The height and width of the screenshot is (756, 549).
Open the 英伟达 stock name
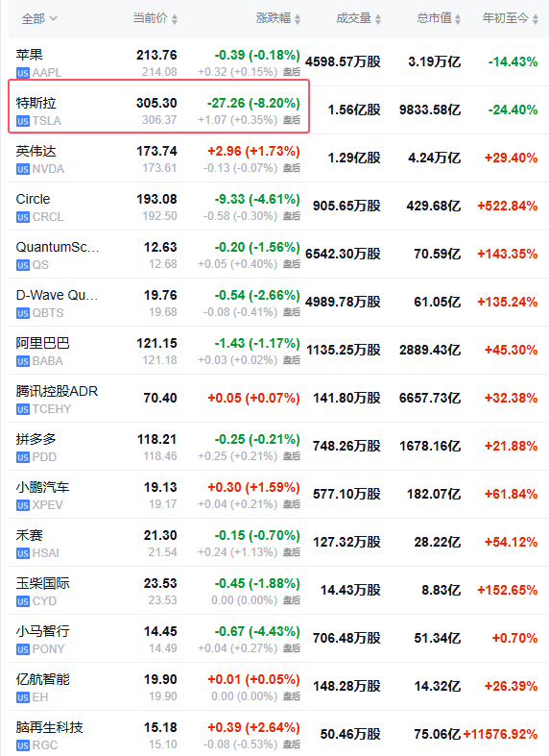click(x=36, y=151)
